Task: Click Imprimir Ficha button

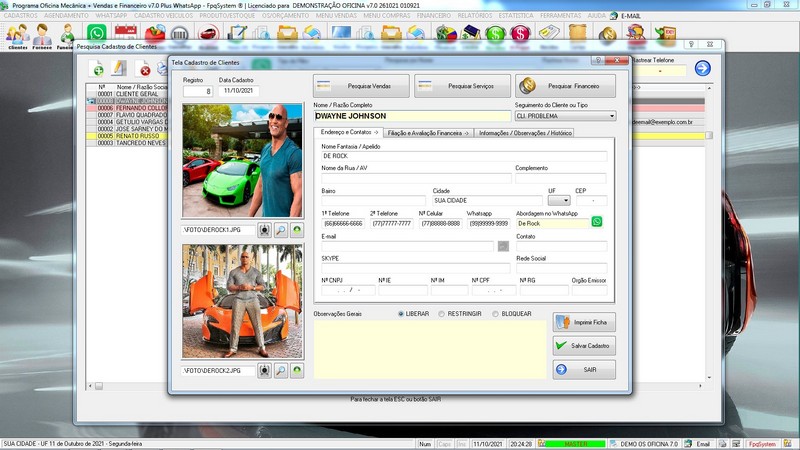Action: (x=584, y=322)
